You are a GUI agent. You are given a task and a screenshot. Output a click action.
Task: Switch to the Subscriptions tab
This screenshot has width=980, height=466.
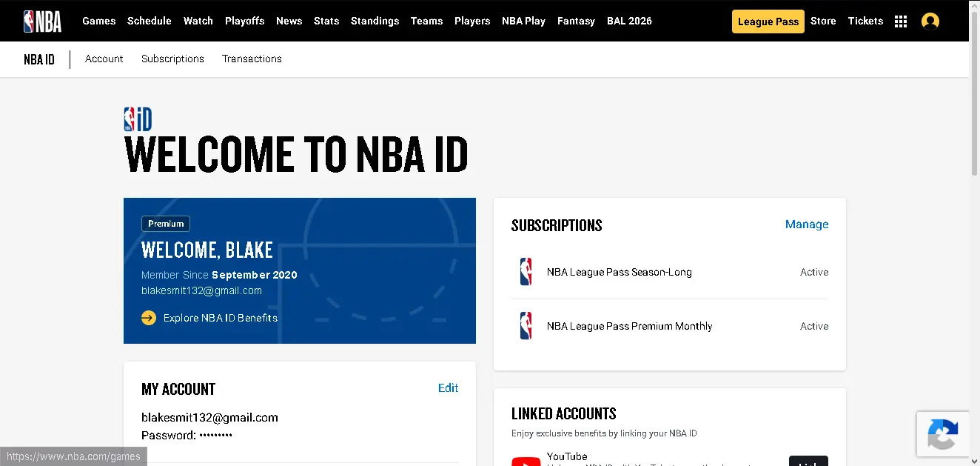(173, 59)
